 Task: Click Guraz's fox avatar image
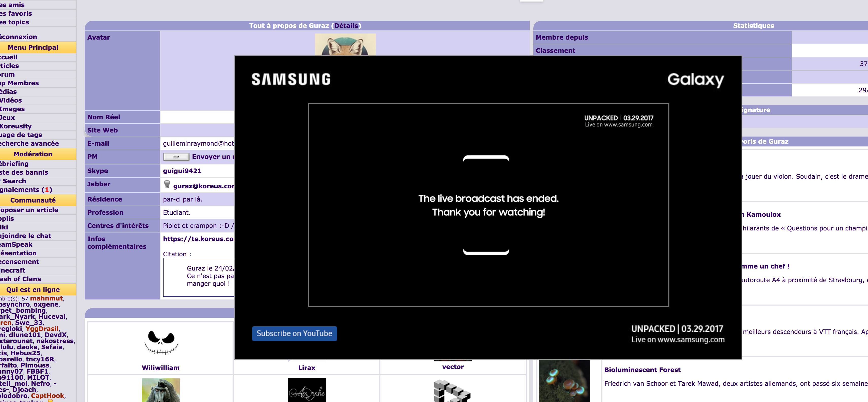click(x=345, y=45)
